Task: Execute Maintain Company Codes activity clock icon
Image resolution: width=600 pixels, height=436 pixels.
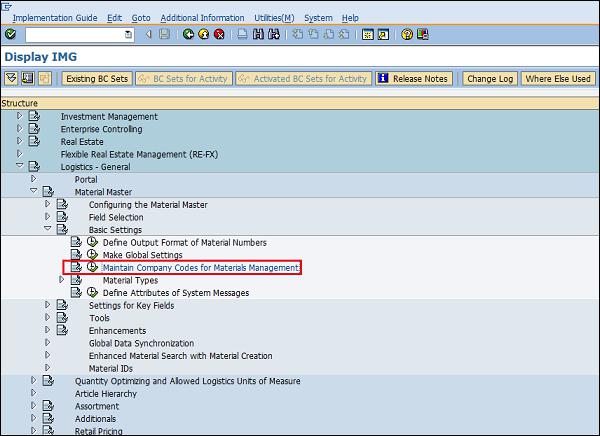Action: pos(92,268)
